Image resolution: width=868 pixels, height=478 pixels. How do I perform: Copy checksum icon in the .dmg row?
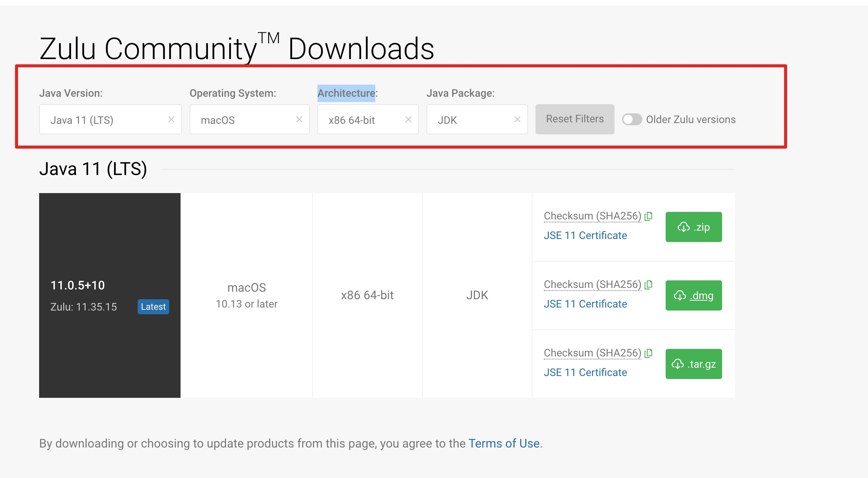pyautogui.click(x=648, y=285)
